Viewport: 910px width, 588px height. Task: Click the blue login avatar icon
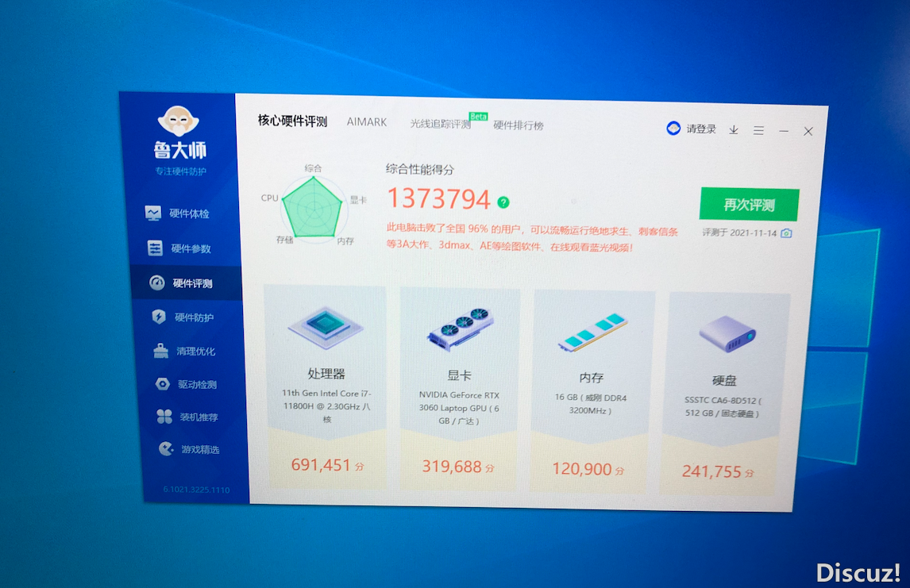673,129
